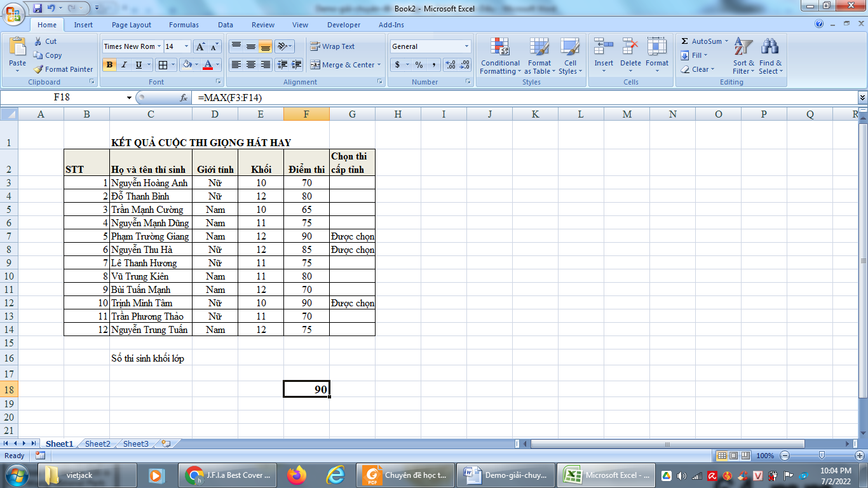Click Find & Select button
868x488 pixels.
tap(770, 56)
